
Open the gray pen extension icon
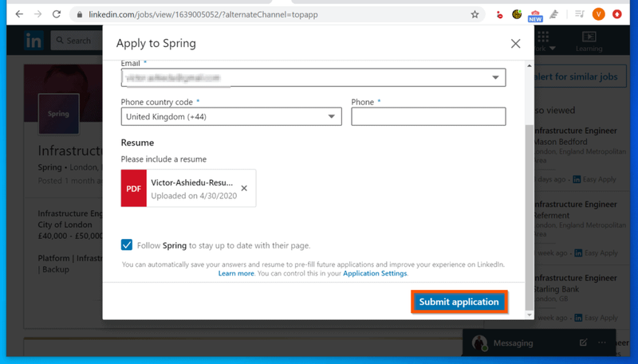coord(553,14)
